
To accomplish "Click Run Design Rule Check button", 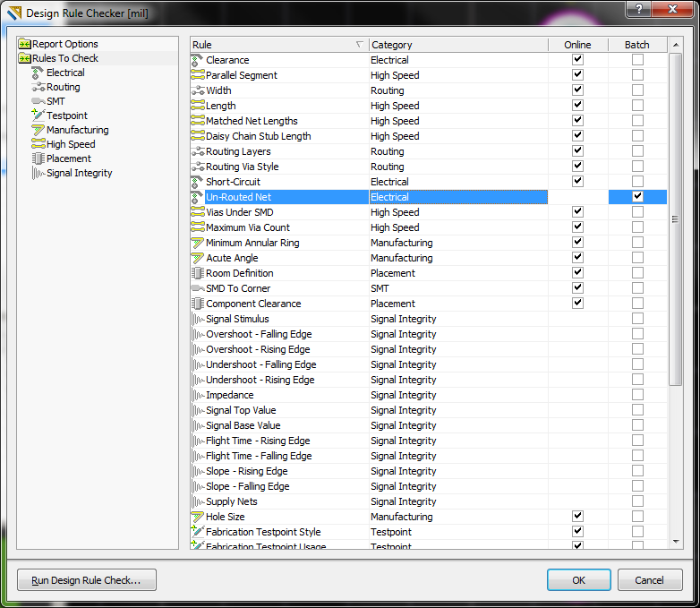I will (87, 580).
